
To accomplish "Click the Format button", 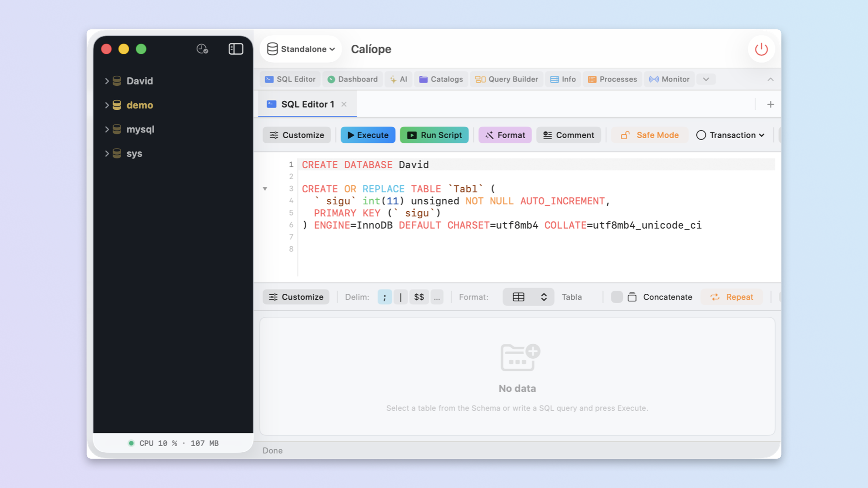I will (505, 135).
